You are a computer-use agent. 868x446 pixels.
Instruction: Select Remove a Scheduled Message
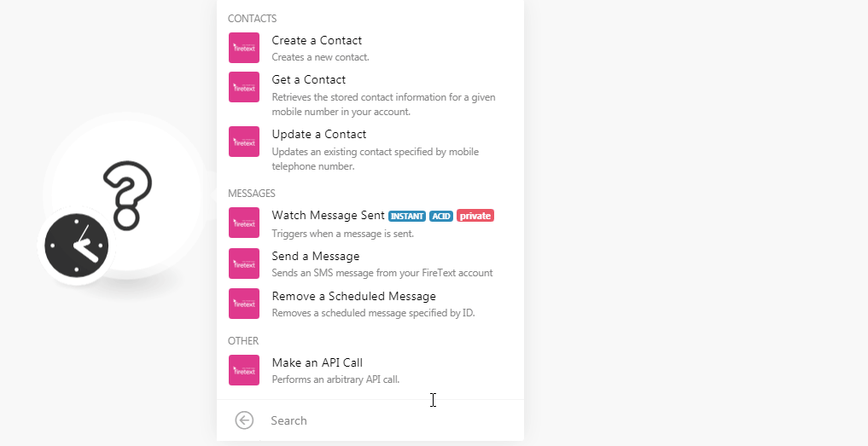(x=370, y=304)
